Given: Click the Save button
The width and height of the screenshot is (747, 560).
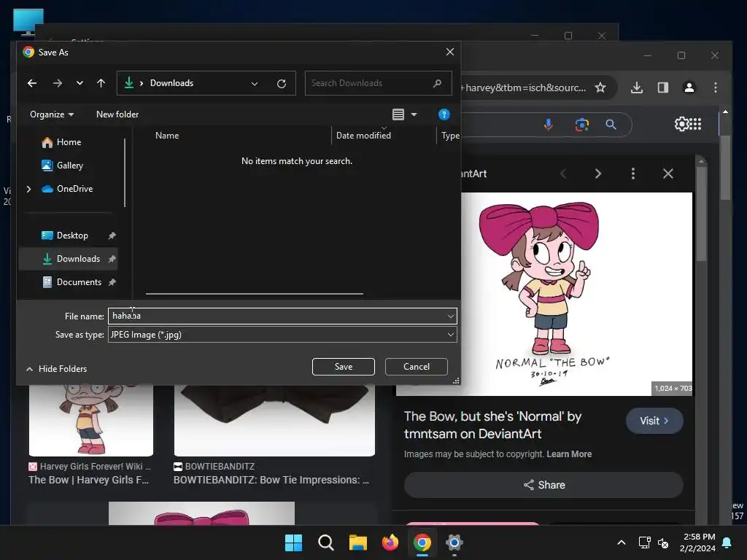Looking at the screenshot, I should tap(343, 367).
